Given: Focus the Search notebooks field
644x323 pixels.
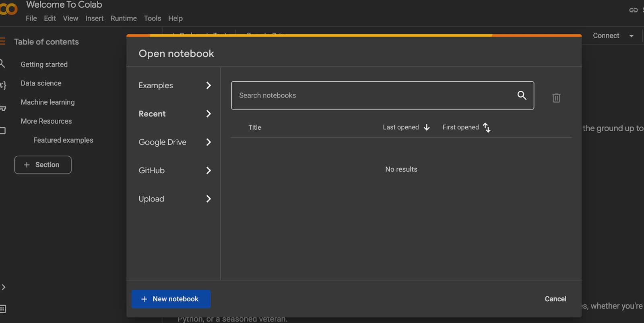Looking at the screenshot, I should pos(383,95).
